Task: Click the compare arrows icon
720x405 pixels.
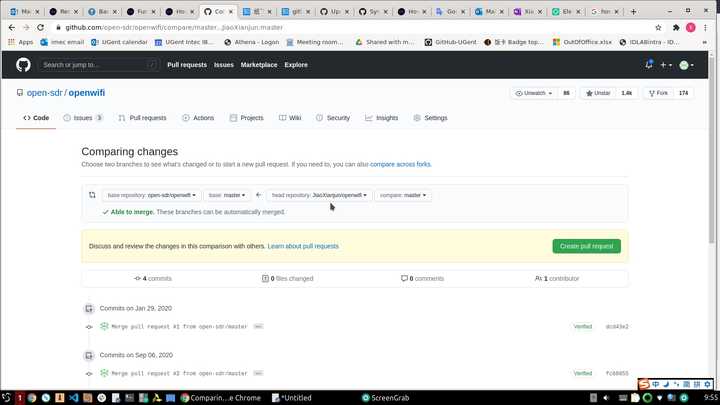Action: click(x=92, y=195)
